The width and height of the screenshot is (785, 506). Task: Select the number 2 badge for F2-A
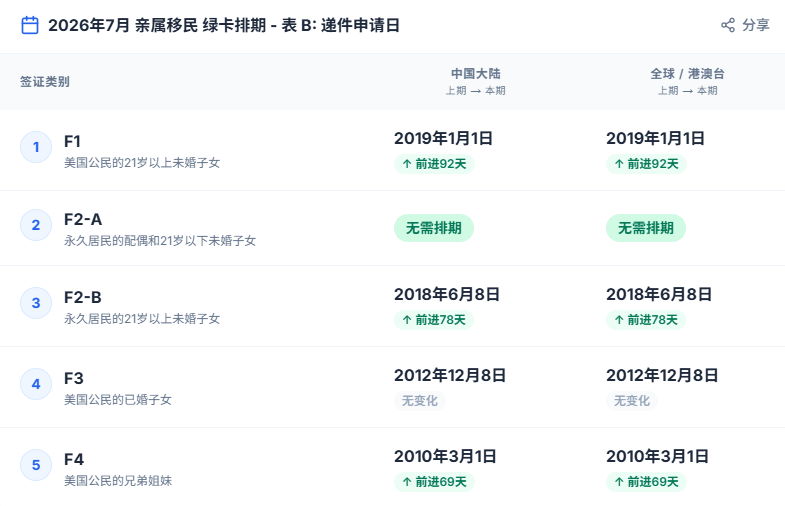pos(36,225)
